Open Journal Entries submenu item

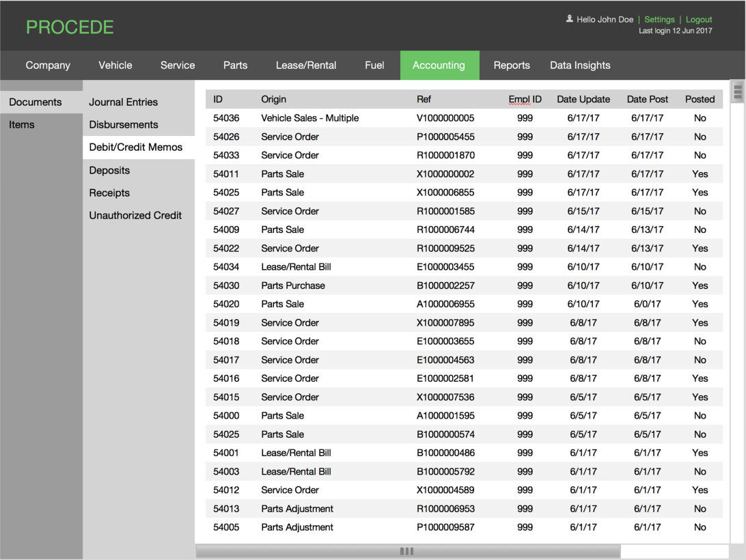coord(123,102)
